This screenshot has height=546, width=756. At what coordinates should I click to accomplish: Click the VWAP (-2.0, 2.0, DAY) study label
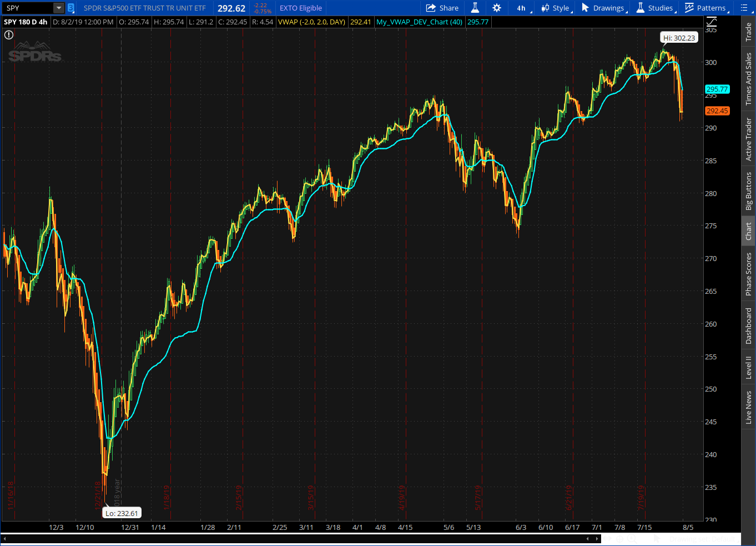[x=311, y=22]
